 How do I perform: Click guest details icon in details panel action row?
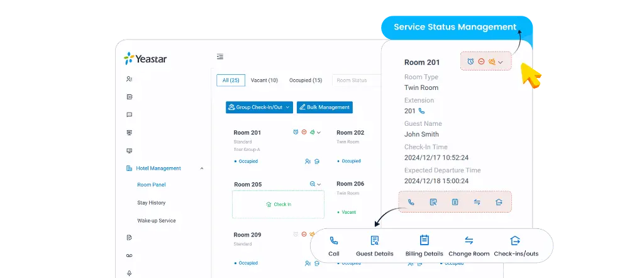coord(433,202)
